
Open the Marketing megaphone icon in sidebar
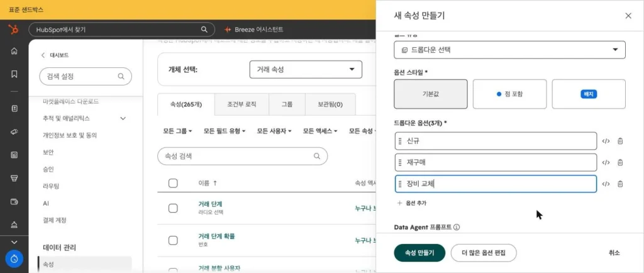(14, 131)
